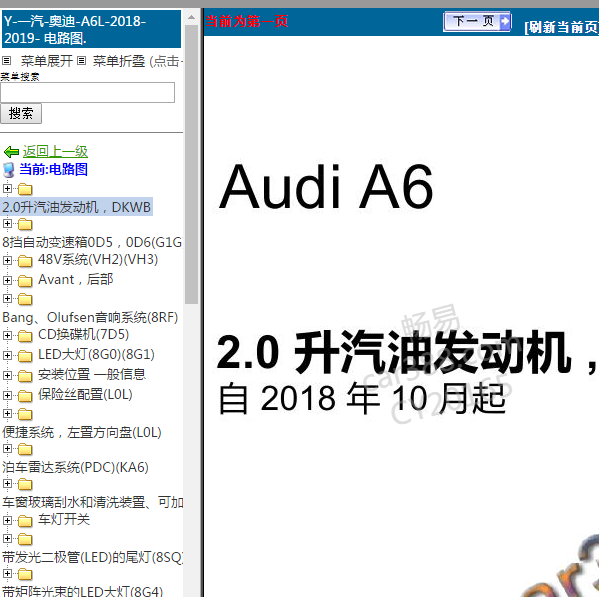Click the 保险丝配置(L0L) folder icon
The image size is (599, 597).
point(25,396)
